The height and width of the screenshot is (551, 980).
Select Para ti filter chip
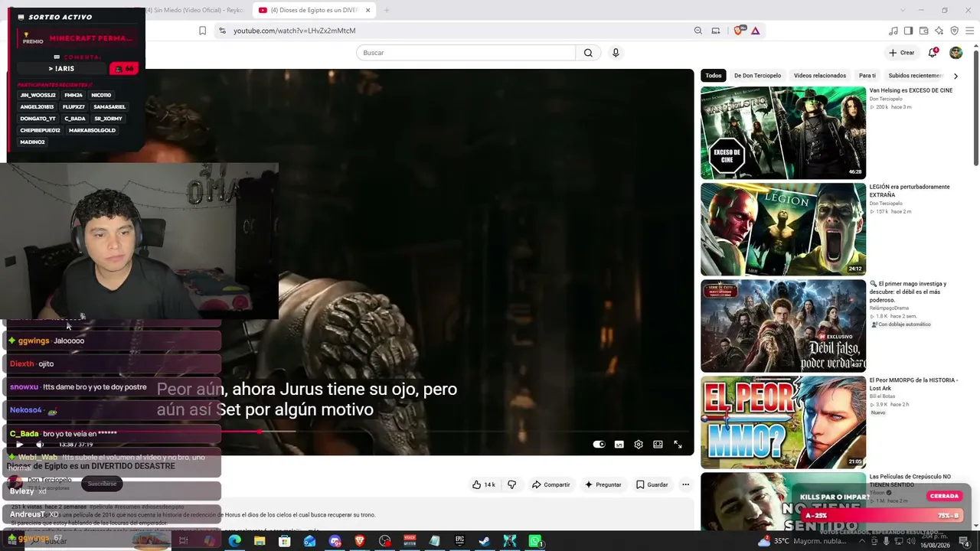coord(867,76)
